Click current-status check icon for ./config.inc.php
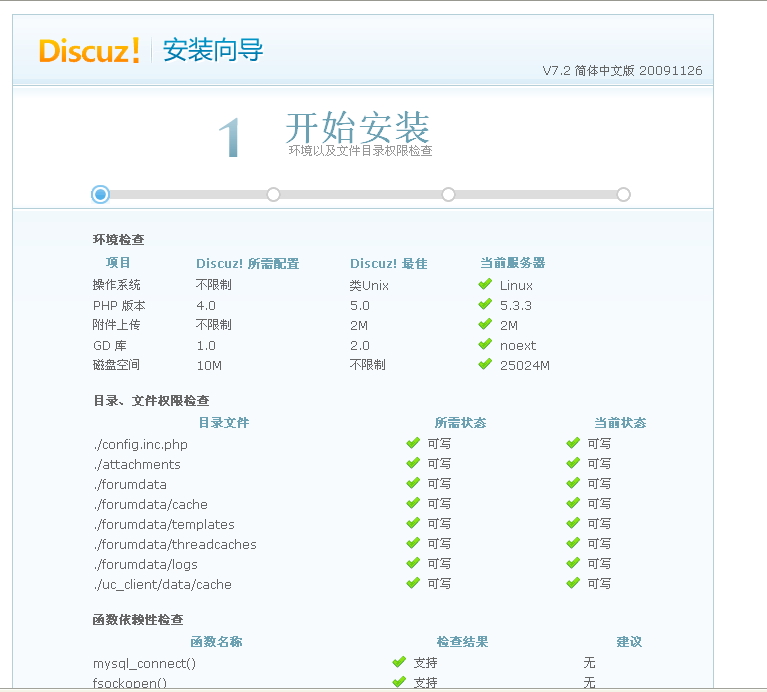The height and width of the screenshot is (692, 767). tap(573, 443)
